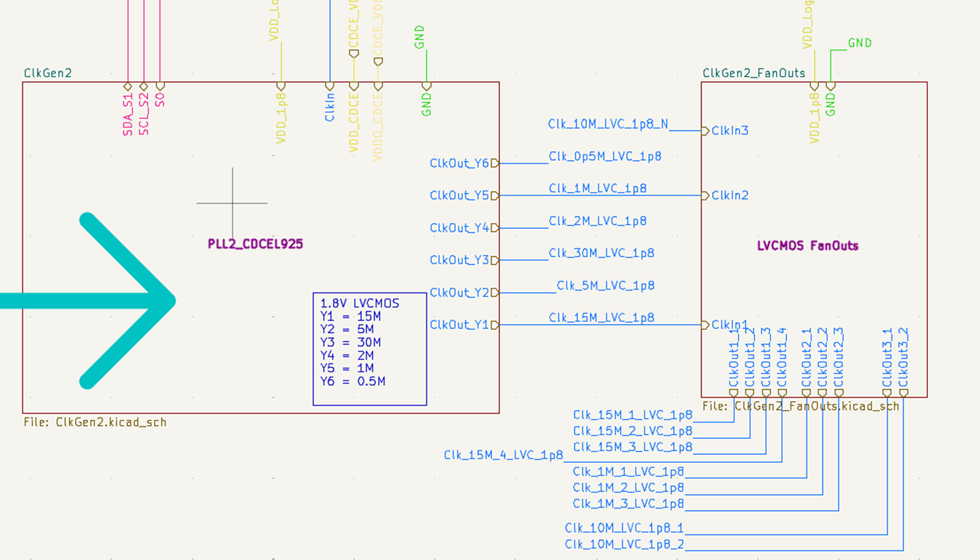Screen dimensions: 980x560
Task: Click the 1.8V LVCMOS heading in text box
Action: (x=360, y=304)
